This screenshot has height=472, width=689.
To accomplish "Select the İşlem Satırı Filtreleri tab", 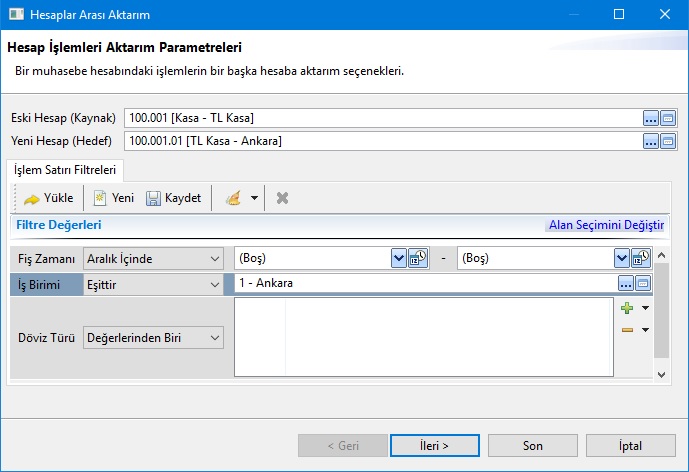I will [65, 170].
